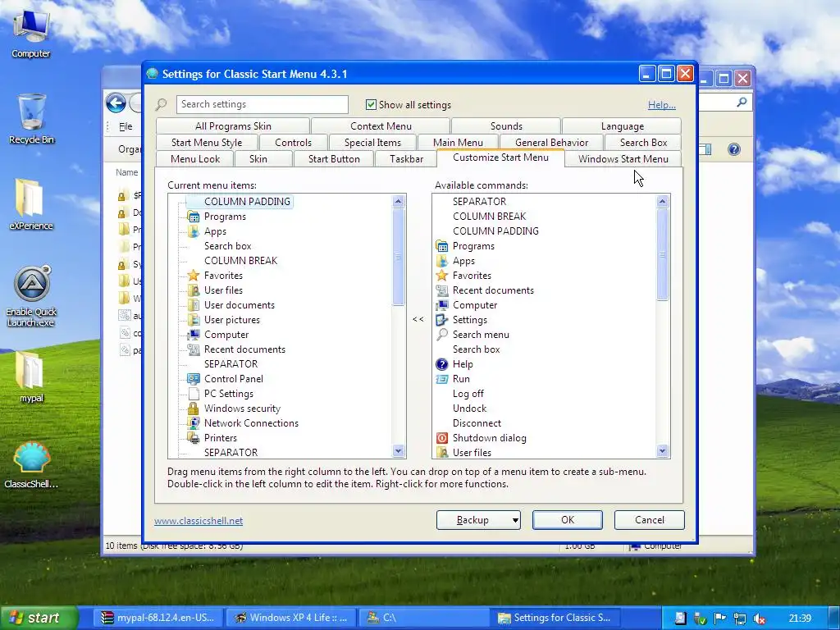The image size is (840, 630).
Task: Switch to the Language tab
Action: [622, 126]
